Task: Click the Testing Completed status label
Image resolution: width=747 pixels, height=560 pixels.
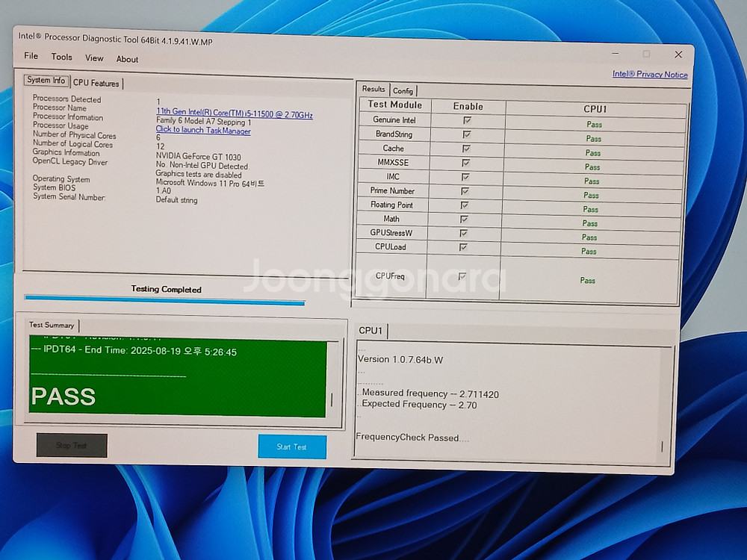Action: tap(167, 289)
